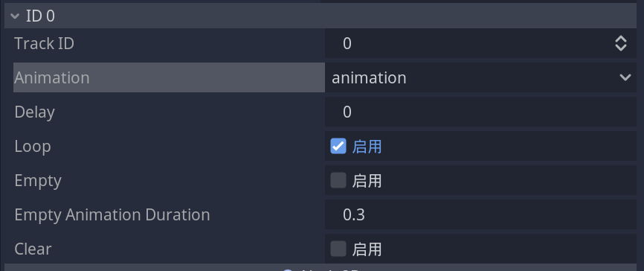This screenshot has height=271, width=644.
Task: Click the Animation dropdown chevron arrow
Action: tap(625, 77)
